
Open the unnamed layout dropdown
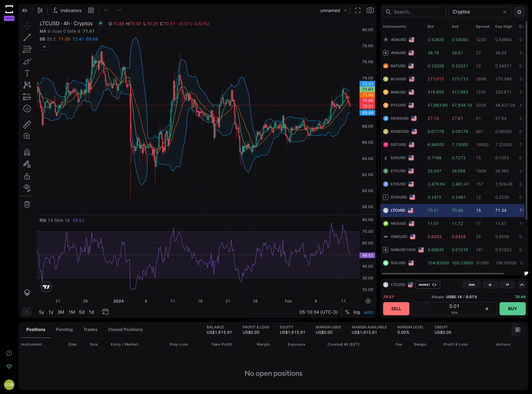tap(333, 10)
